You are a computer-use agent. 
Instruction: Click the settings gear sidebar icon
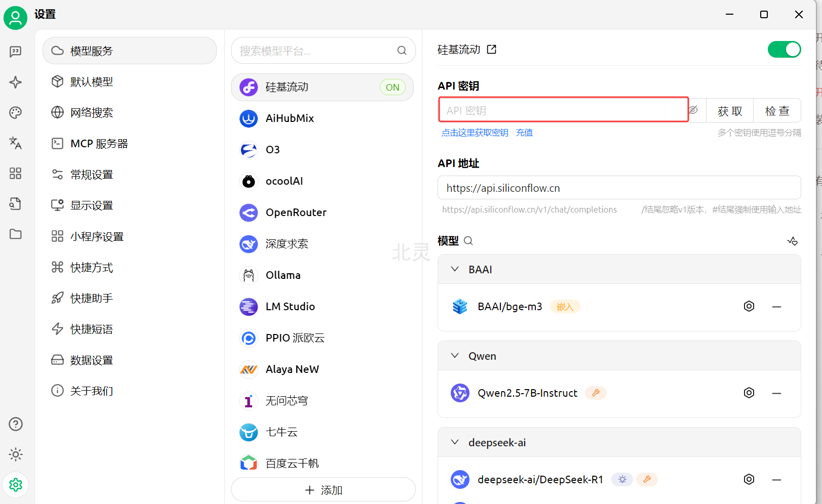(16, 485)
